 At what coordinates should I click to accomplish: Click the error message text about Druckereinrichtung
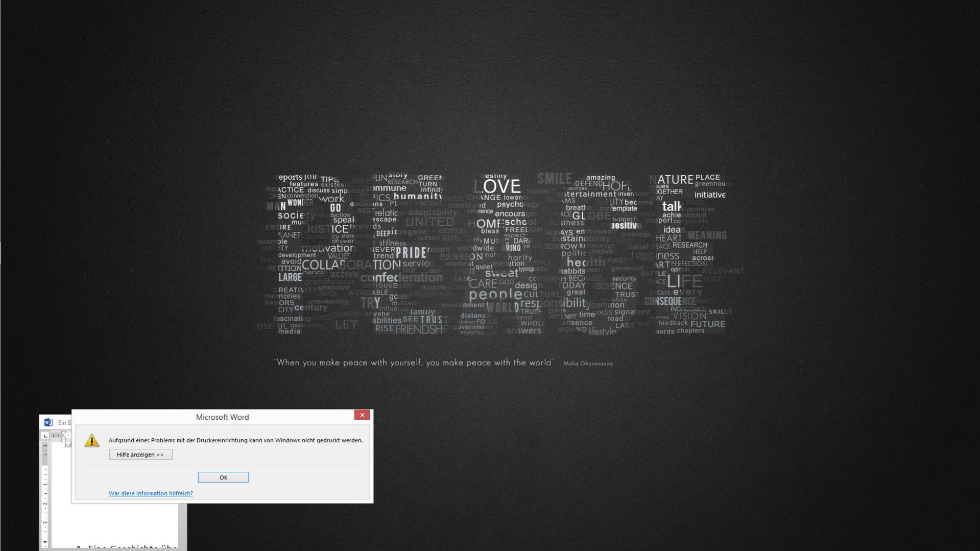click(x=235, y=440)
